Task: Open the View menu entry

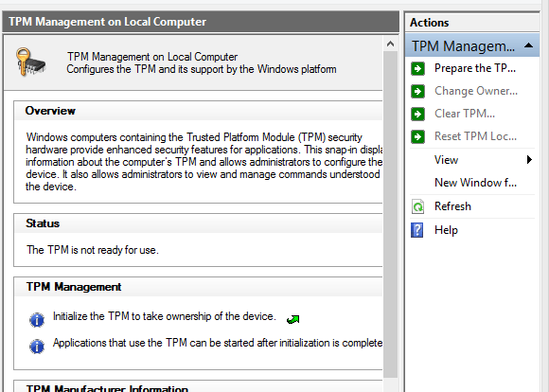Action: [x=446, y=160]
